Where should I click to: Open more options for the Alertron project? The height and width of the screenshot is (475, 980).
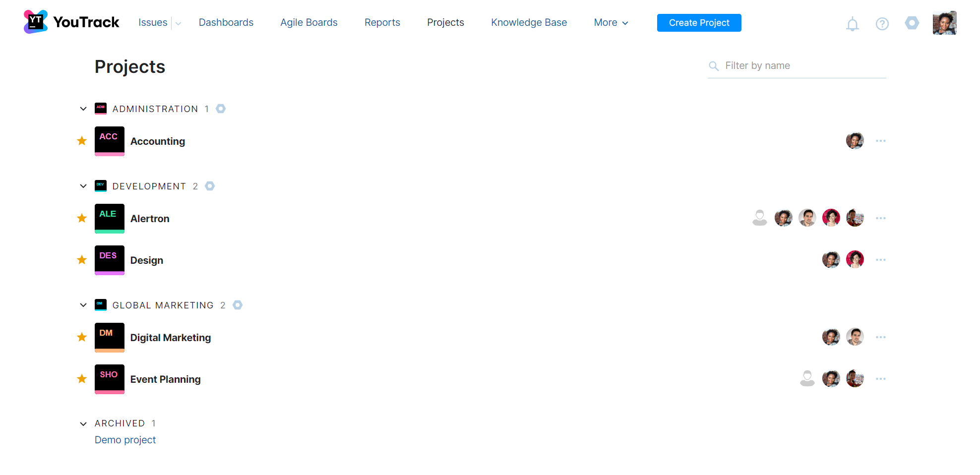click(881, 218)
